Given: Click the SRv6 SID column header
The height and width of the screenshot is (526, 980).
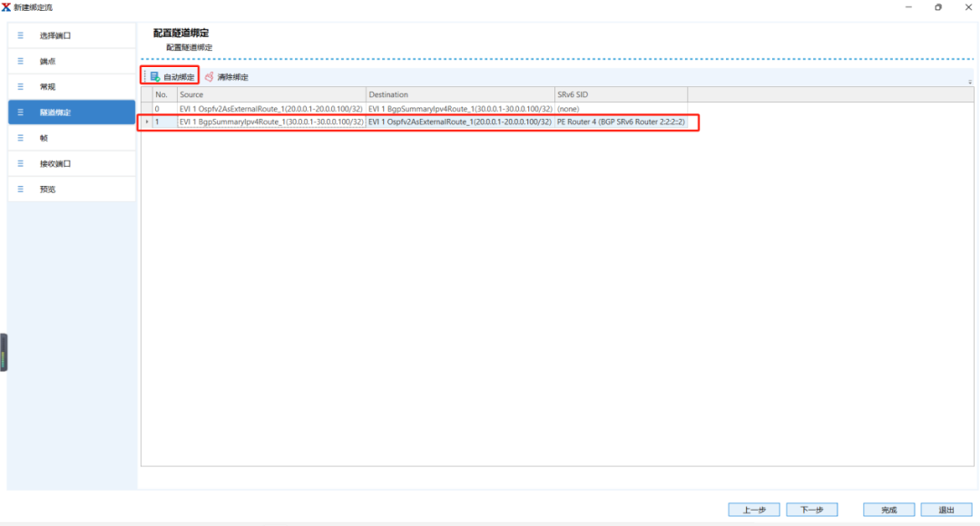Looking at the screenshot, I should (x=622, y=94).
